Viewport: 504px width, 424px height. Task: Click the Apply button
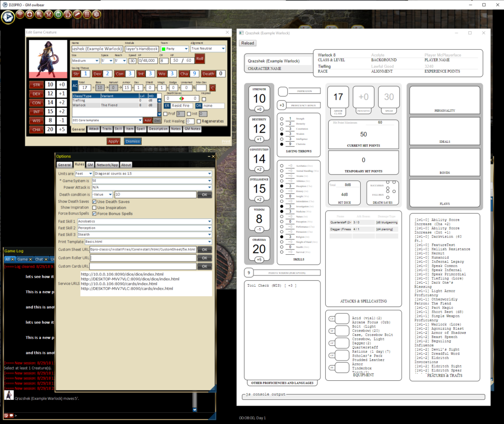(114, 141)
